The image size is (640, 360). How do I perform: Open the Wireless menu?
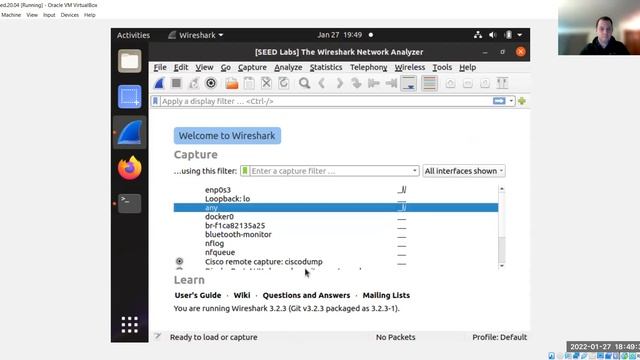coord(410,67)
